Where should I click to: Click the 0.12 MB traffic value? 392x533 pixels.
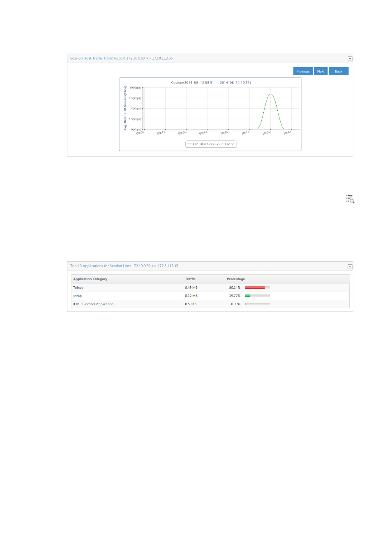point(191,296)
